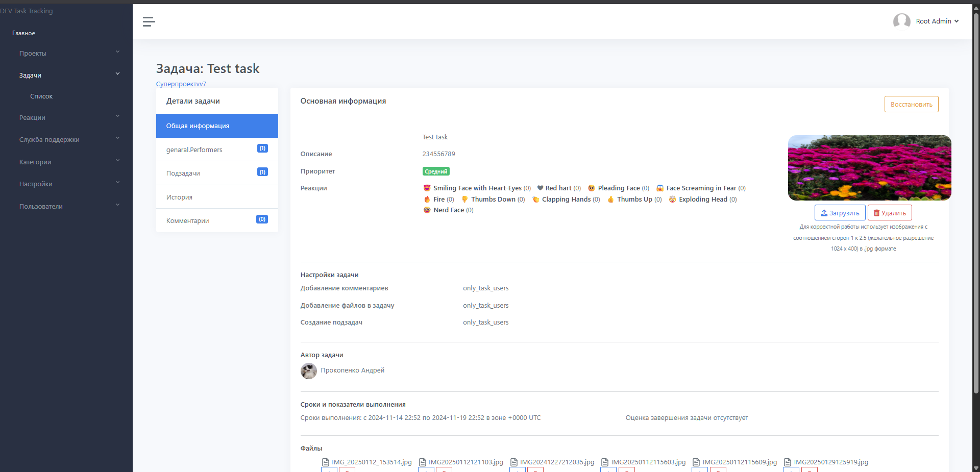This screenshot has height=472, width=980.
Task: Click the file icon of IMG_20250112_153514.jpg
Action: tap(326, 462)
